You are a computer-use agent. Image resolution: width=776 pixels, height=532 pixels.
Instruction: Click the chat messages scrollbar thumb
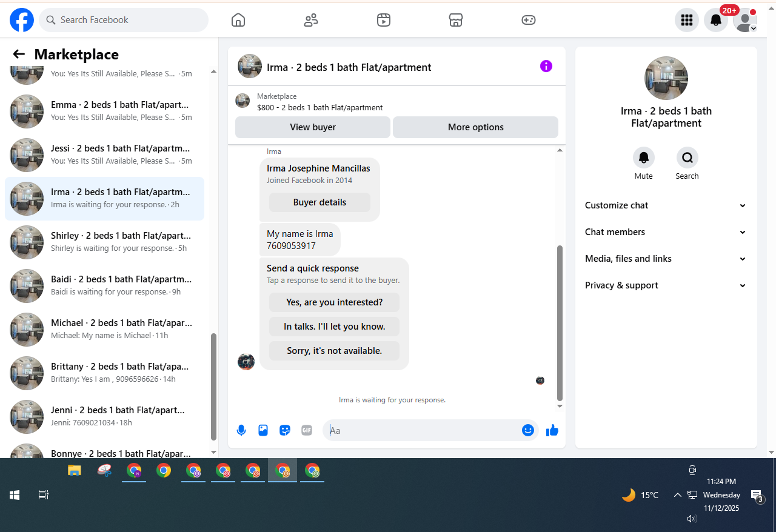(x=560, y=323)
